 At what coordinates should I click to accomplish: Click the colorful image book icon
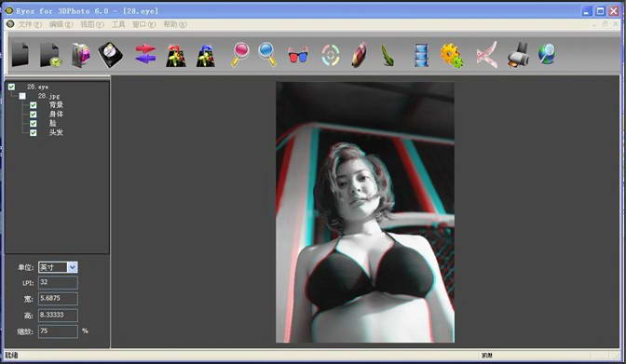81,55
